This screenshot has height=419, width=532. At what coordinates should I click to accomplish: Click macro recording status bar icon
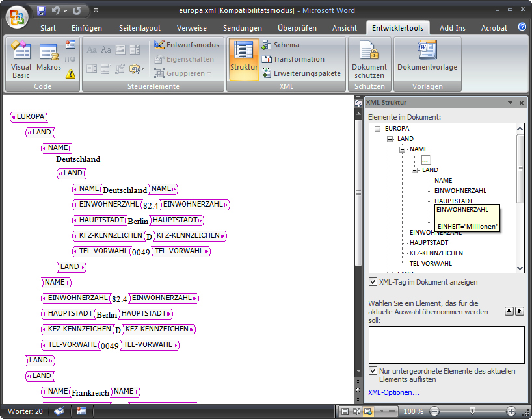click(x=81, y=411)
